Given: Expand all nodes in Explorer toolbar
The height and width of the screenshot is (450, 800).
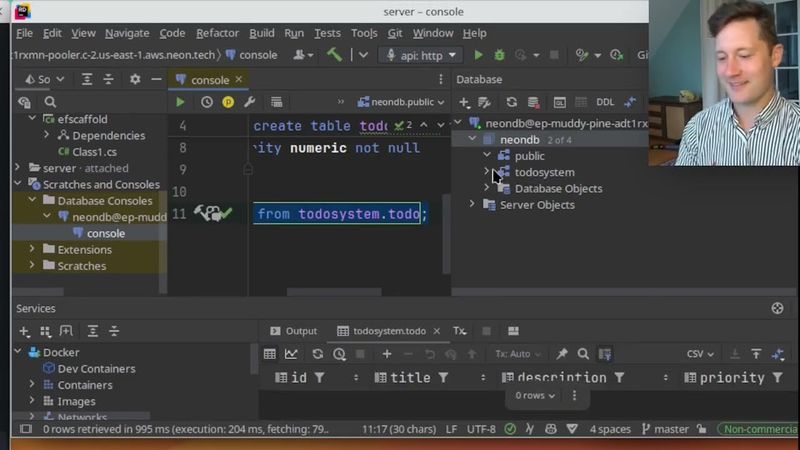Looking at the screenshot, I should click(x=87, y=79).
